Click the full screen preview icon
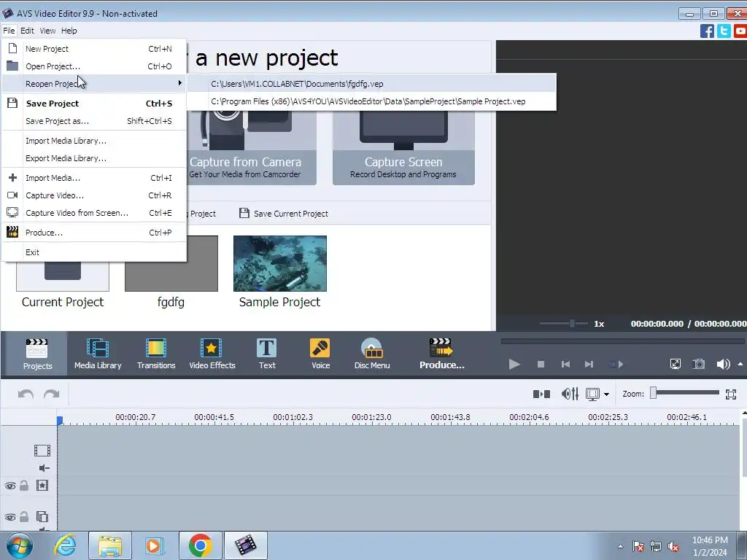 click(x=675, y=365)
